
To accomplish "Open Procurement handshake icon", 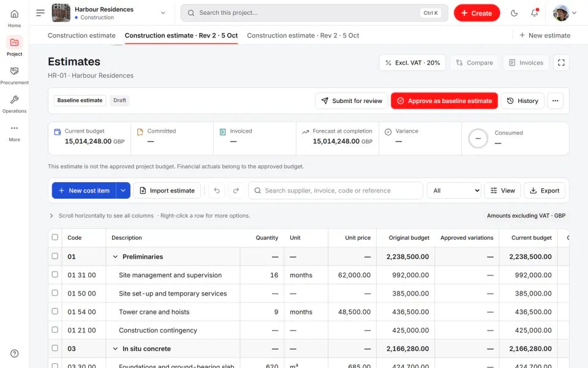I will click(x=14, y=71).
